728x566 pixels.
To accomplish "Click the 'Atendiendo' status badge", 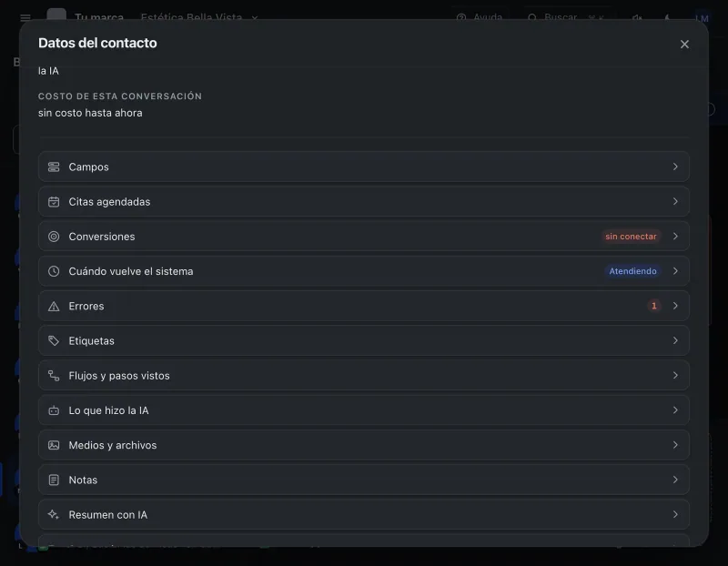I will [x=632, y=271].
